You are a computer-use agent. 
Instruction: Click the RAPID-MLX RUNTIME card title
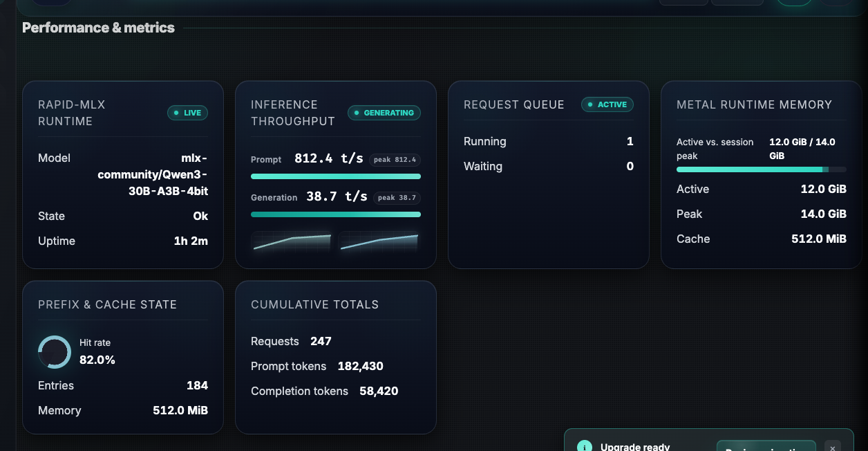coord(72,113)
